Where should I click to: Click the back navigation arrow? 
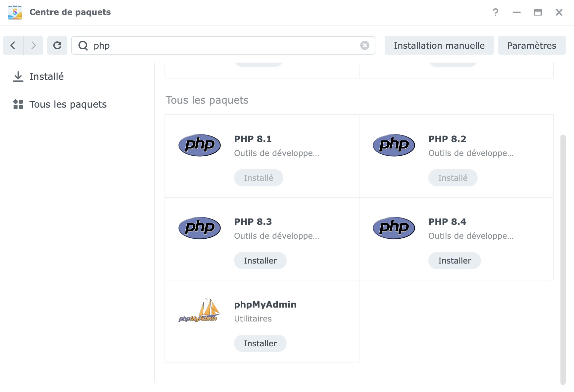click(13, 45)
